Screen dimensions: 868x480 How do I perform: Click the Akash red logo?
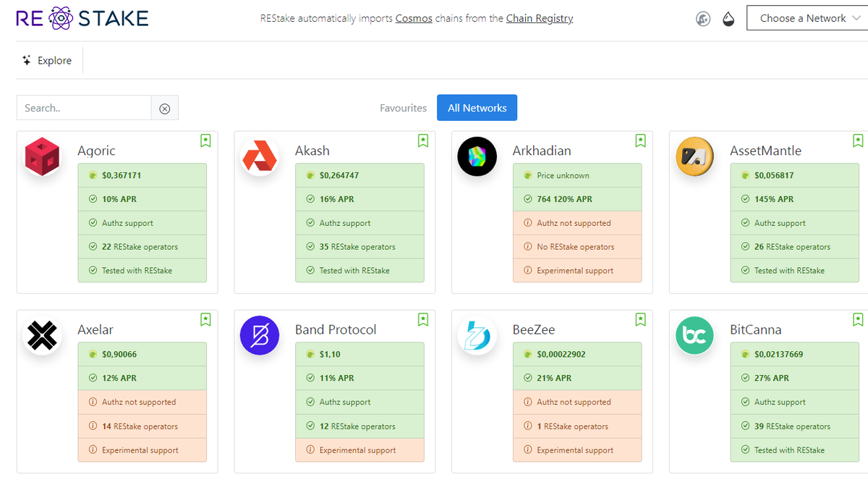(260, 156)
